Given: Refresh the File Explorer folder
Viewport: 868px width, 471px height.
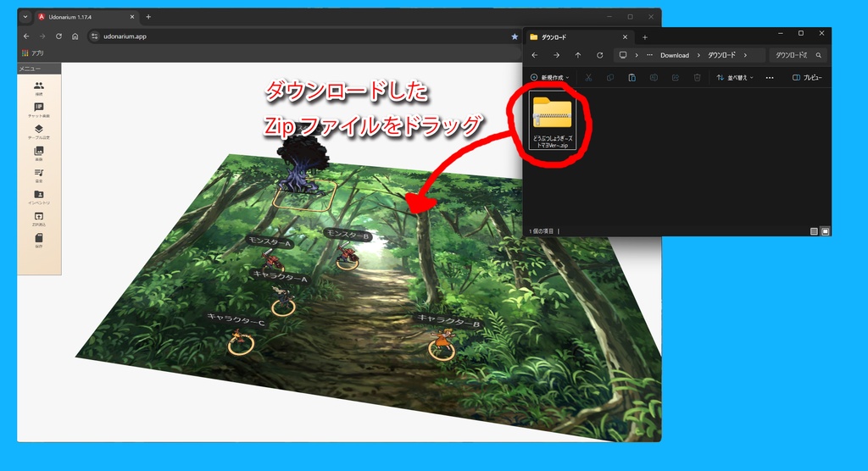Looking at the screenshot, I should (599, 55).
